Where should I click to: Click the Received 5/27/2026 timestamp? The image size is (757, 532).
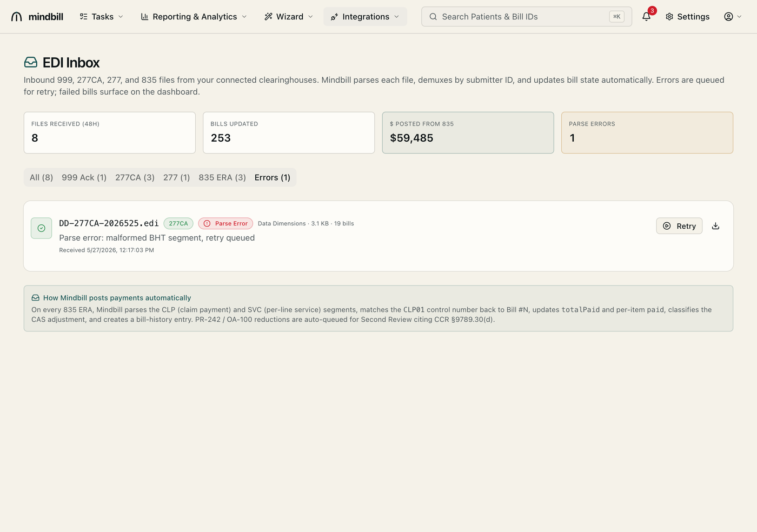107,250
